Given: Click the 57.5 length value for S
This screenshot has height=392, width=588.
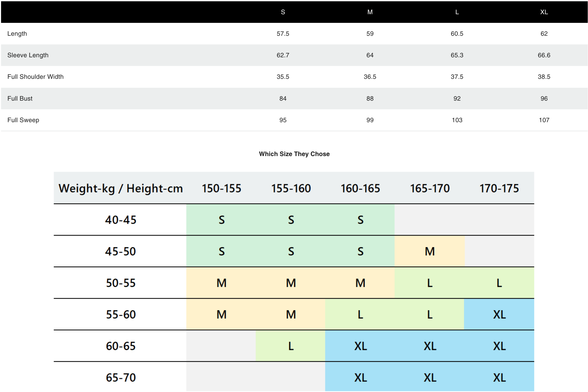Looking at the screenshot, I should pos(283,34).
